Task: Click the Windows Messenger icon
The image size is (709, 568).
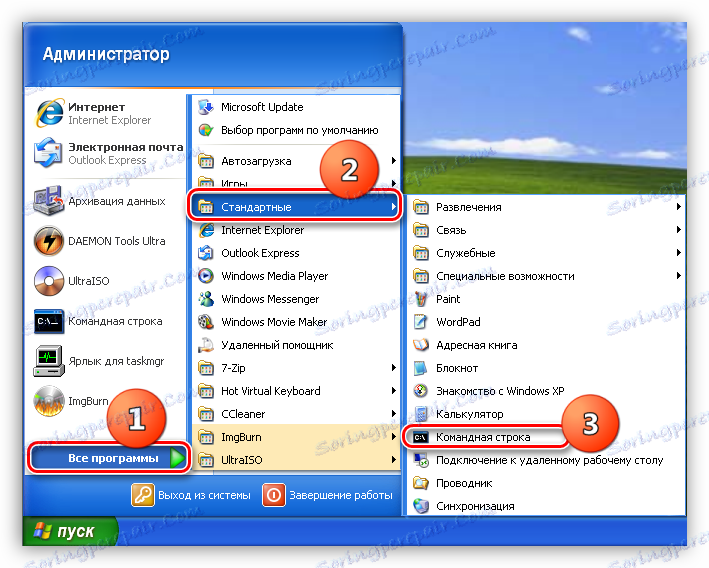Action: (206, 299)
